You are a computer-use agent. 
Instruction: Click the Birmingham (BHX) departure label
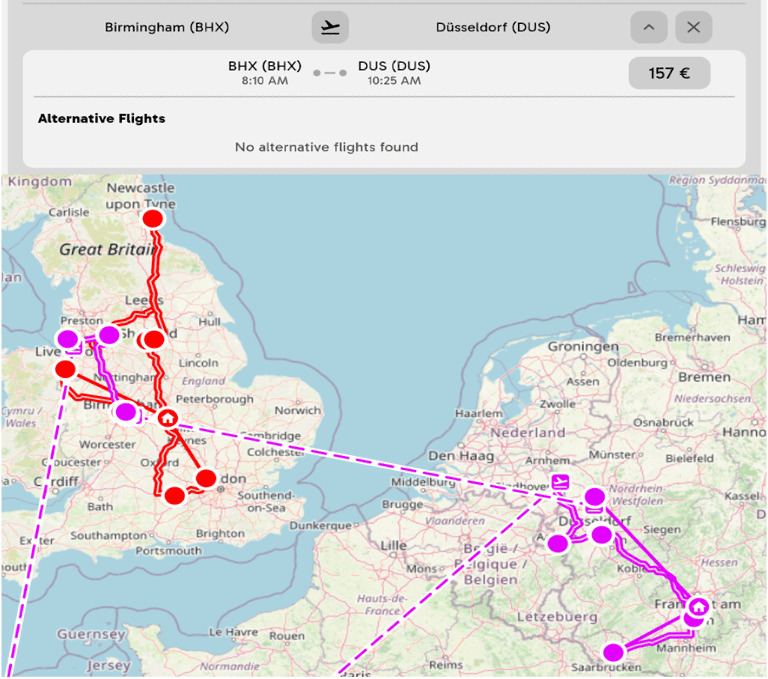[x=167, y=27]
